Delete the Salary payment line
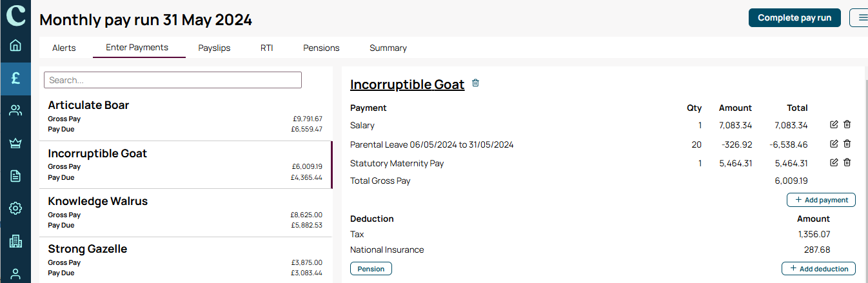The image size is (868, 283). [x=847, y=124]
